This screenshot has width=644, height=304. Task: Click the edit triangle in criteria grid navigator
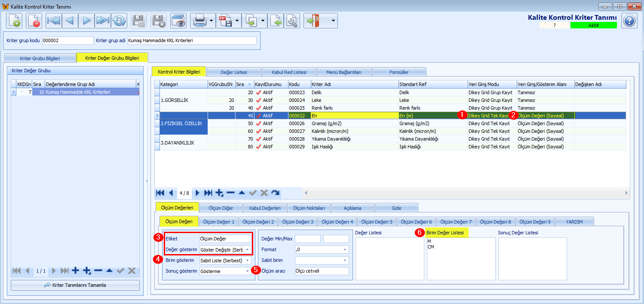pos(242,193)
